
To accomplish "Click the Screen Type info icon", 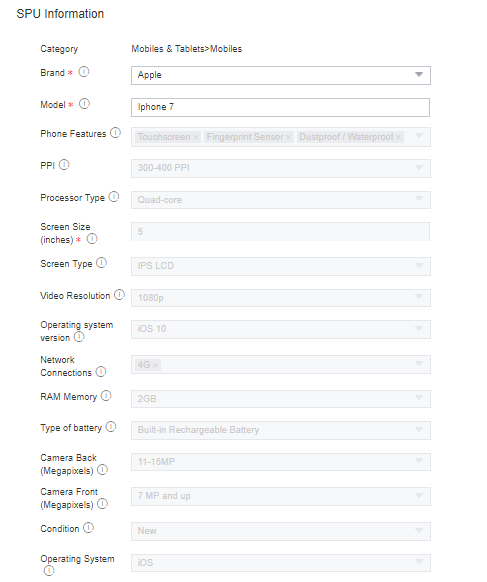I will point(101,263).
